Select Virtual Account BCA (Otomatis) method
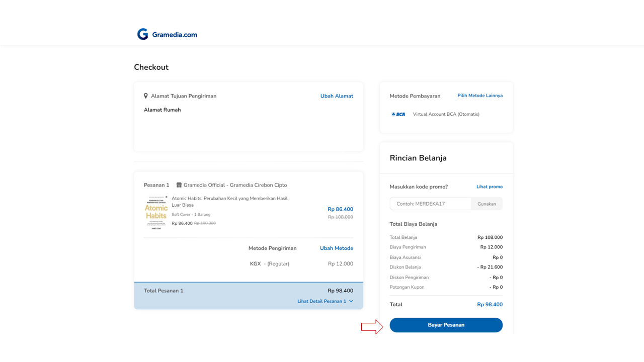Image resolution: width=644 pixels, height=362 pixels. tap(446, 114)
